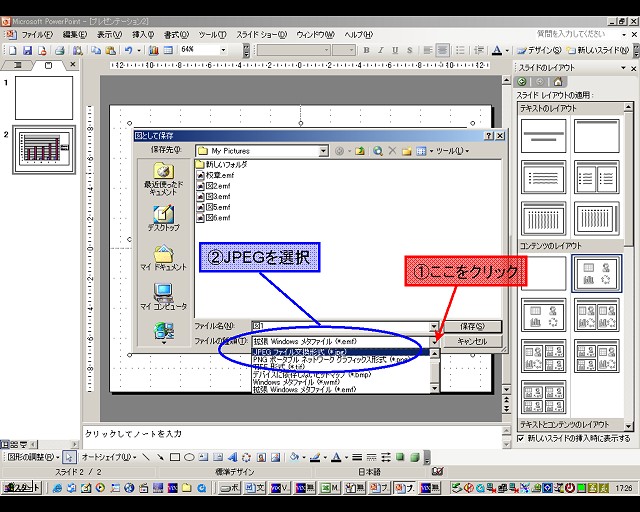Toggle text Shadow formatting button
Image resolution: width=640 pixels, height=512 pixels.
409,50
